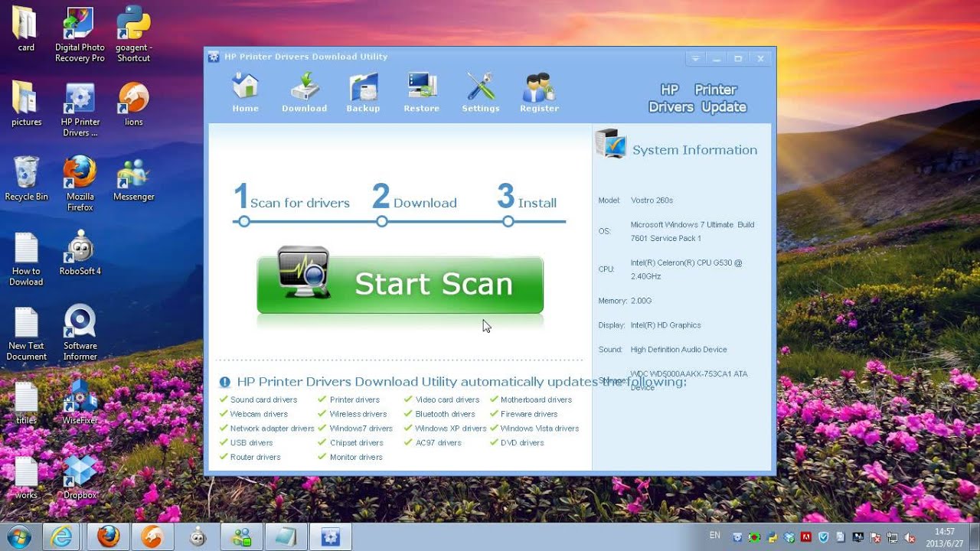The image size is (980, 551).
Task: Click the 'Wireless drivers' entry
Action: pyautogui.click(x=358, y=414)
